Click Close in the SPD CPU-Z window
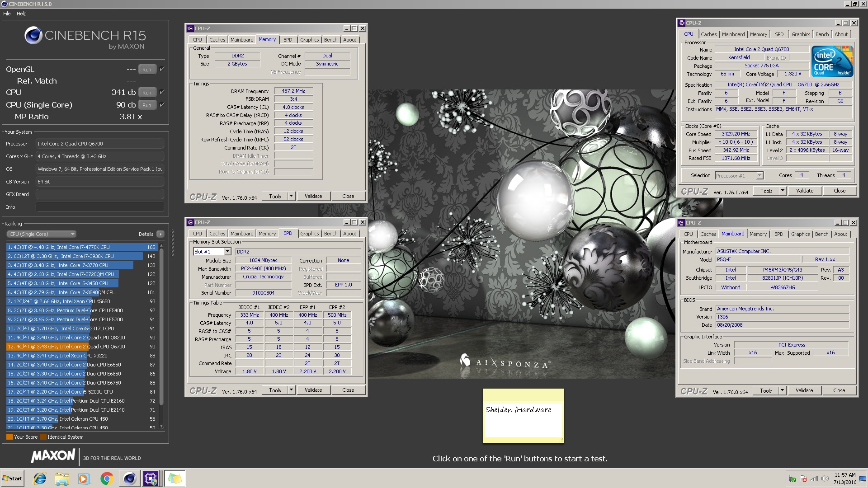Image resolution: width=868 pixels, height=488 pixels. point(348,390)
